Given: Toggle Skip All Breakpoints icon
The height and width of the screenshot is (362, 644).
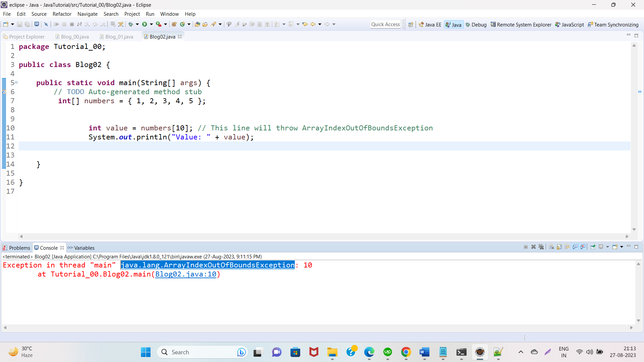Looking at the screenshot, I should [46, 24].
